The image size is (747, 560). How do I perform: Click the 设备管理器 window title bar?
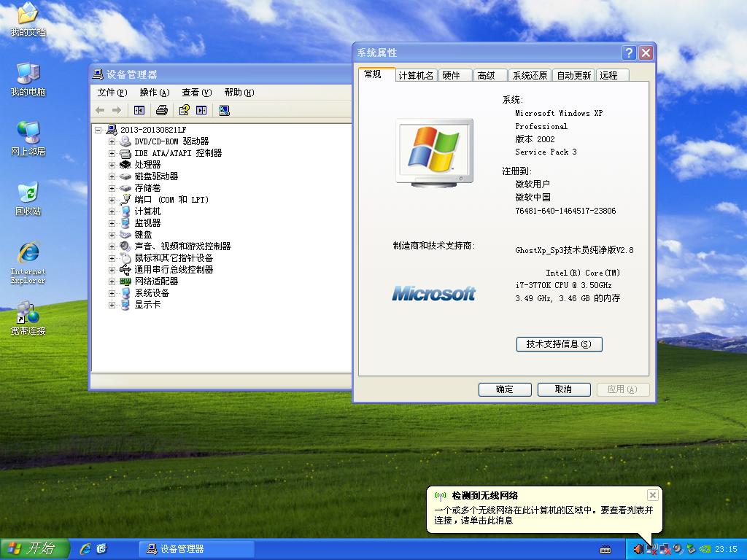(x=220, y=74)
